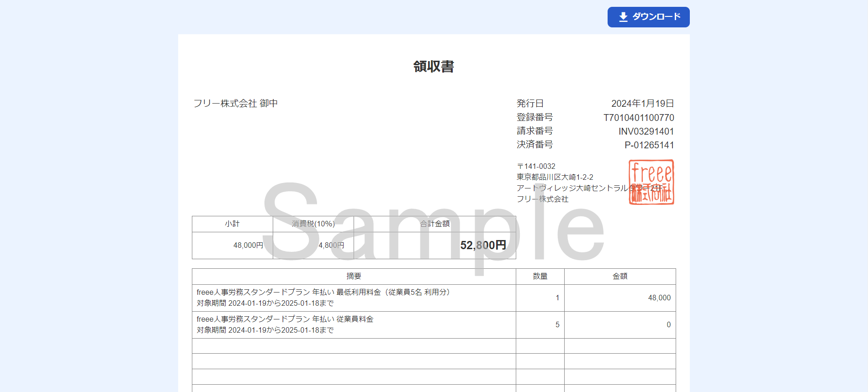Click the recipient name フリー株式会社 御中

pos(236,104)
